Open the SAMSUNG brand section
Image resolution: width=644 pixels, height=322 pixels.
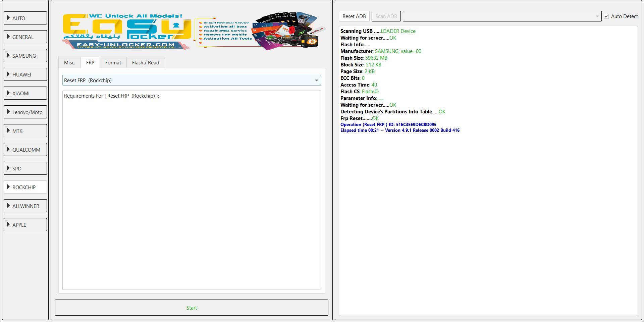(x=25, y=55)
